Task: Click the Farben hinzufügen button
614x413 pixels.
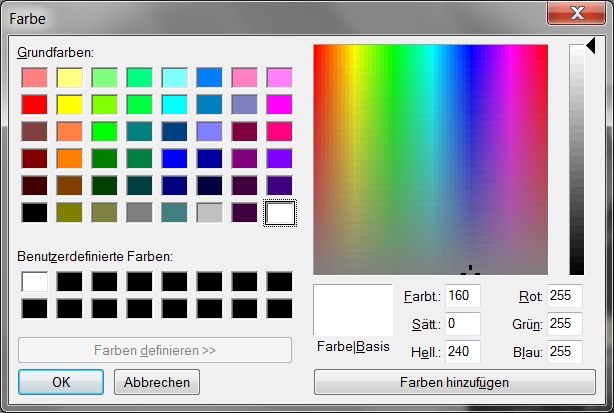Action: click(x=455, y=382)
